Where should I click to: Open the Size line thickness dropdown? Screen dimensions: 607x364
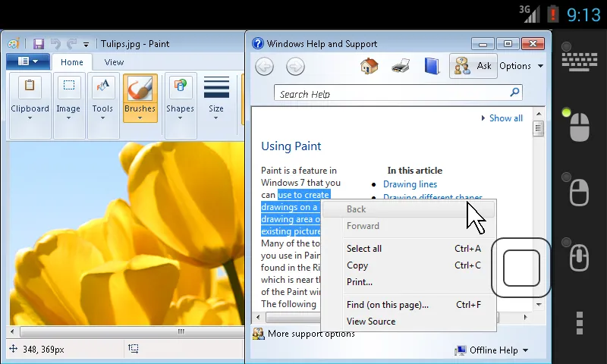[216, 99]
